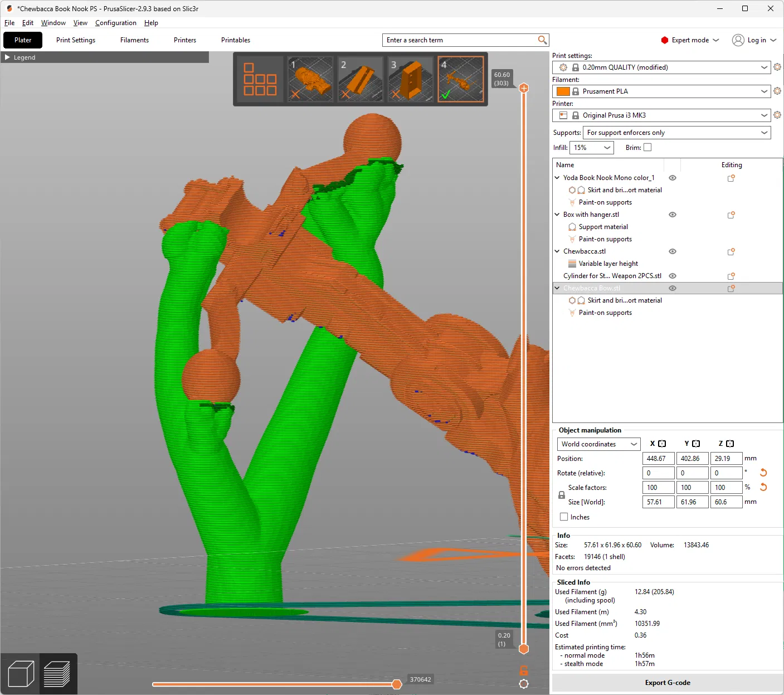Hide the Cylinder weapon 2PCS object

[x=673, y=276]
